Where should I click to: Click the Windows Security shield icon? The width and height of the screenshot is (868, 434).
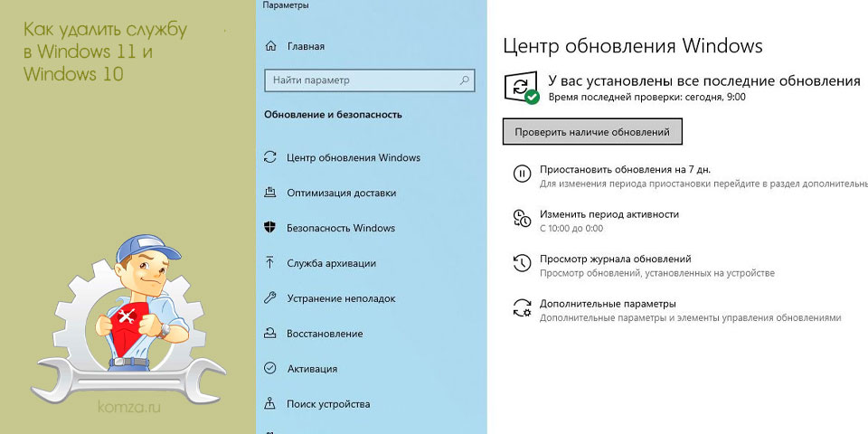coord(270,228)
